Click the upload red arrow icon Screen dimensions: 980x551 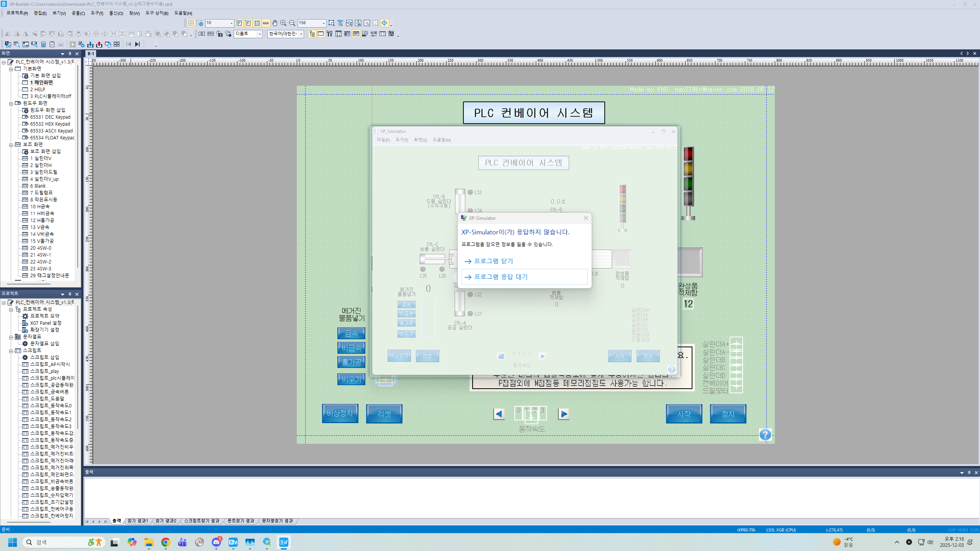pyautogui.click(x=99, y=44)
